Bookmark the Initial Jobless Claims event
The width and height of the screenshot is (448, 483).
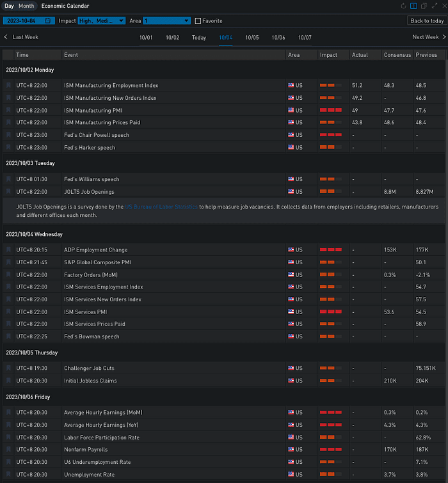click(8, 381)
